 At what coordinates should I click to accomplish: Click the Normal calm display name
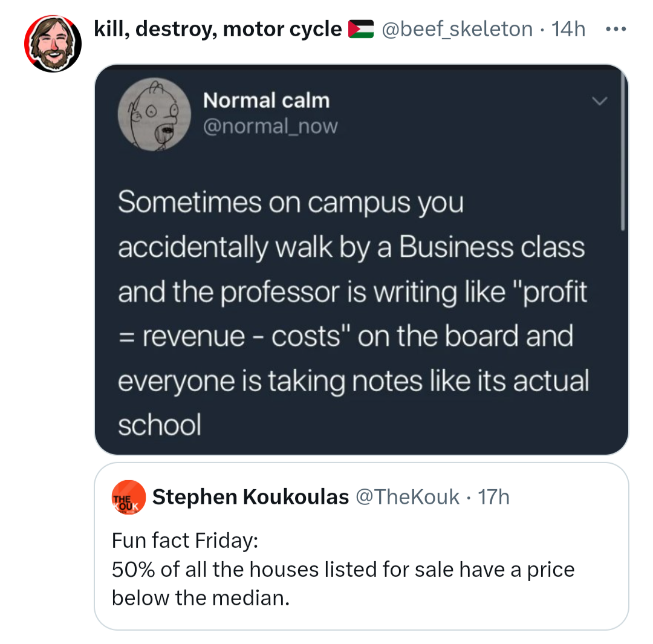point(266,100)
